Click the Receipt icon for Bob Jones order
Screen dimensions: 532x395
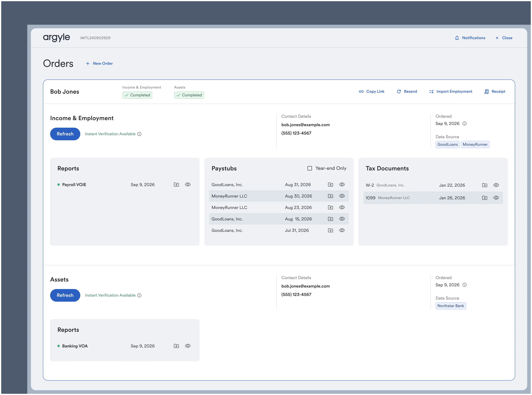pos(486,91)
